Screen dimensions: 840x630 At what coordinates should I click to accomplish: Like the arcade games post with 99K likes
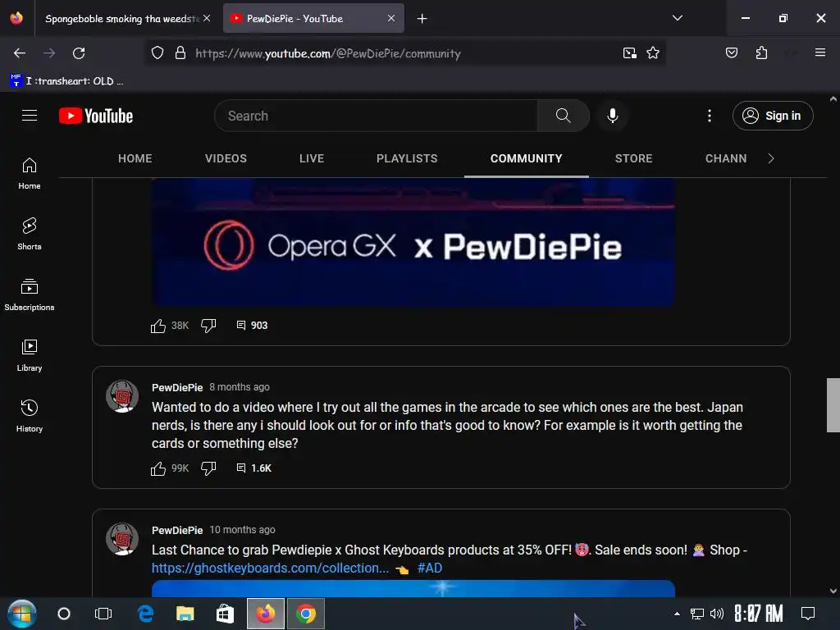[158, 468]
